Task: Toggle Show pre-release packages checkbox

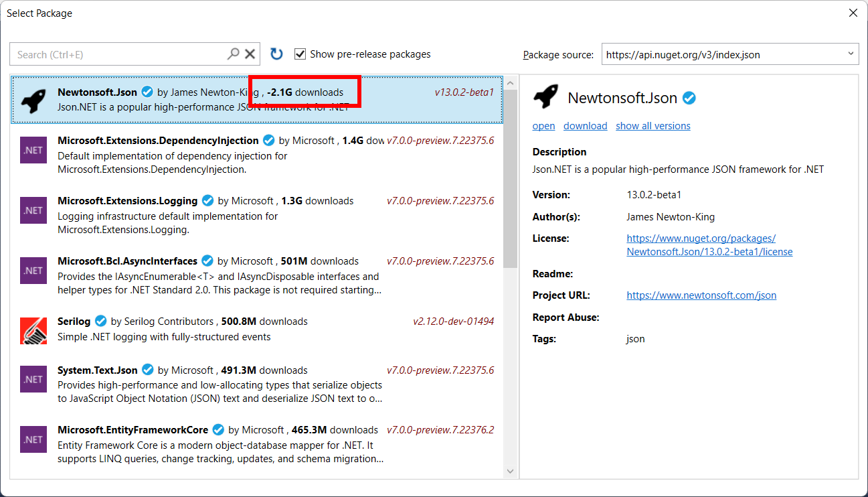Action: pyautogui.click(x=300, y=54)
